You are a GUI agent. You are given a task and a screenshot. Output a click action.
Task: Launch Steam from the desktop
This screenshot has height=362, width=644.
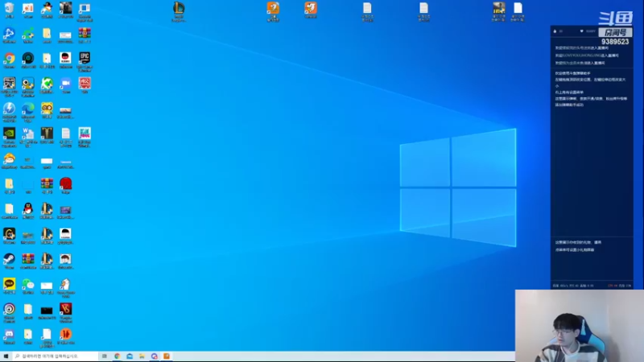click(9, 261)
